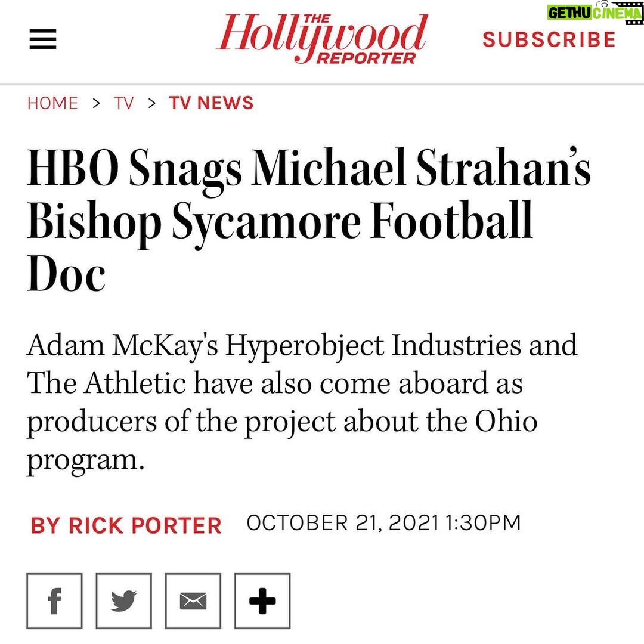Click the Gethu Cinema watermark logo
The width and height of the screenshot is (644, 644).
click(595, 13)
